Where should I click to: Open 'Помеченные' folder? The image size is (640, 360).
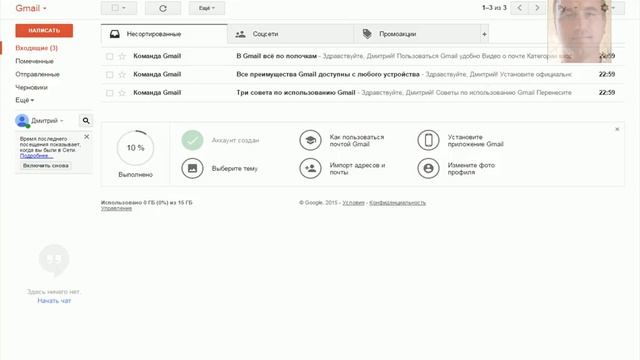34,61
